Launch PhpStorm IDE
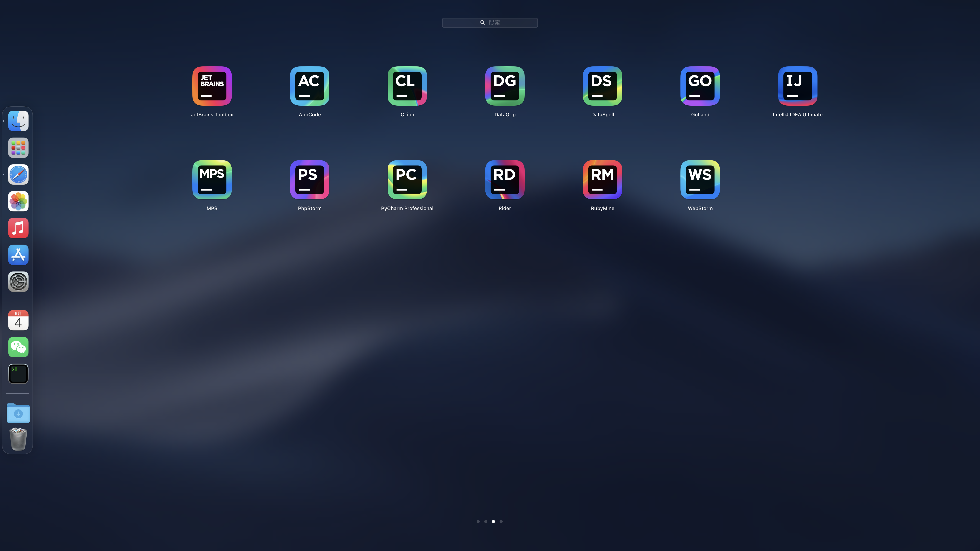Screen dimensions: 980x551 tap(309, 179)
